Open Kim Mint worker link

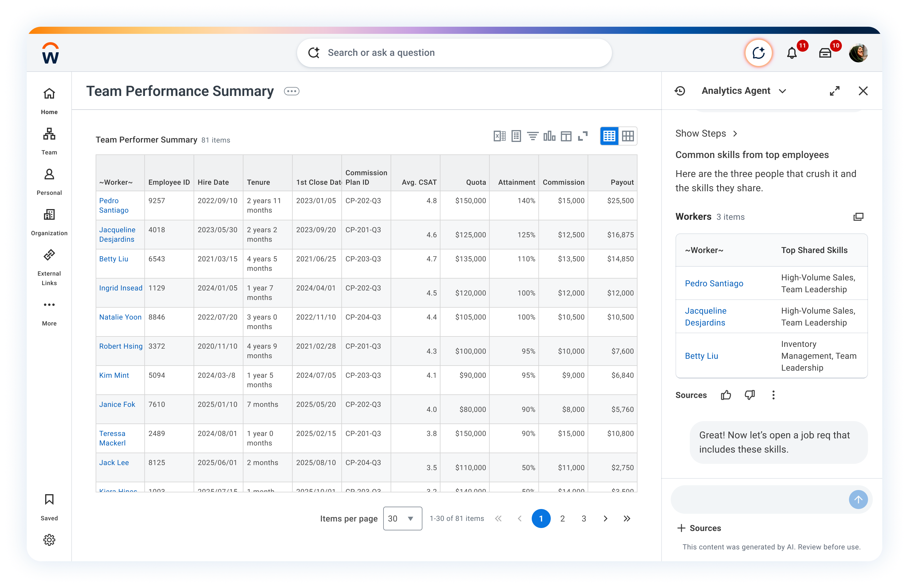114,375
